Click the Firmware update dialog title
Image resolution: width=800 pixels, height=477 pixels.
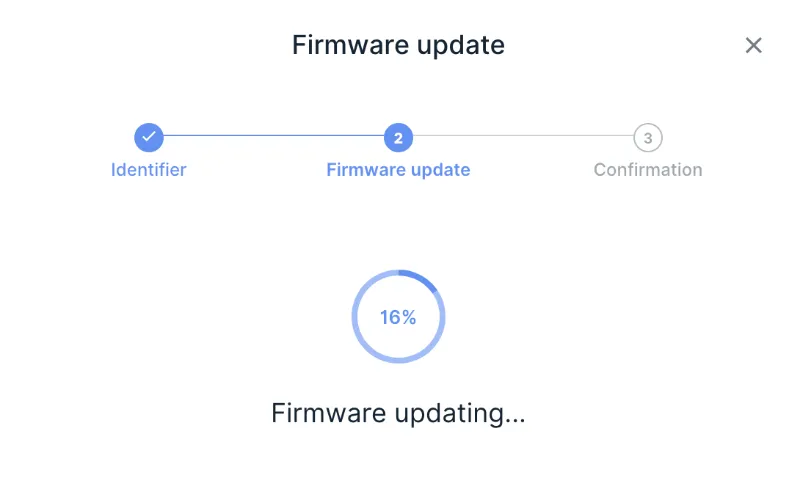tap(398, 45)
